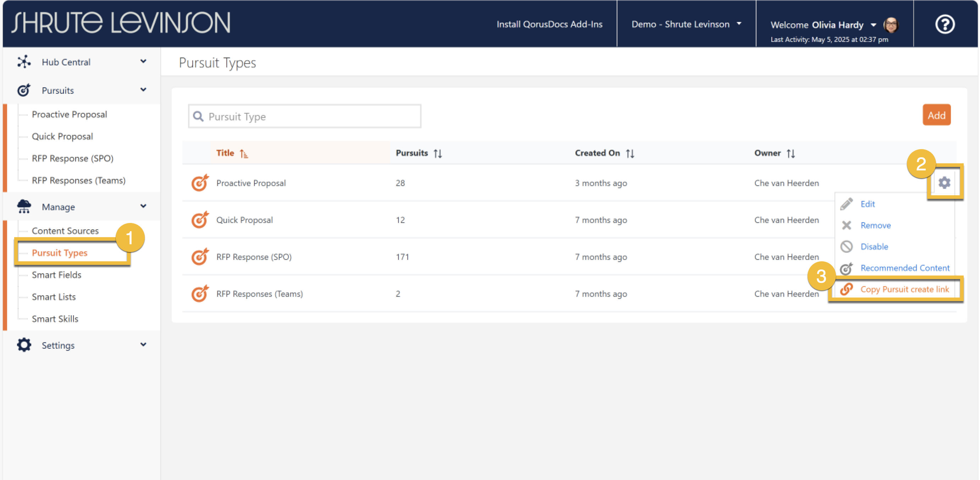Click the RFP Response (SPO) row icon
980x480 pixels.
coord(200,257)
